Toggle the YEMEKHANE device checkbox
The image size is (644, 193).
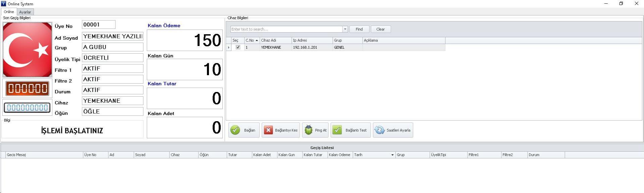(x=238, y=47)
